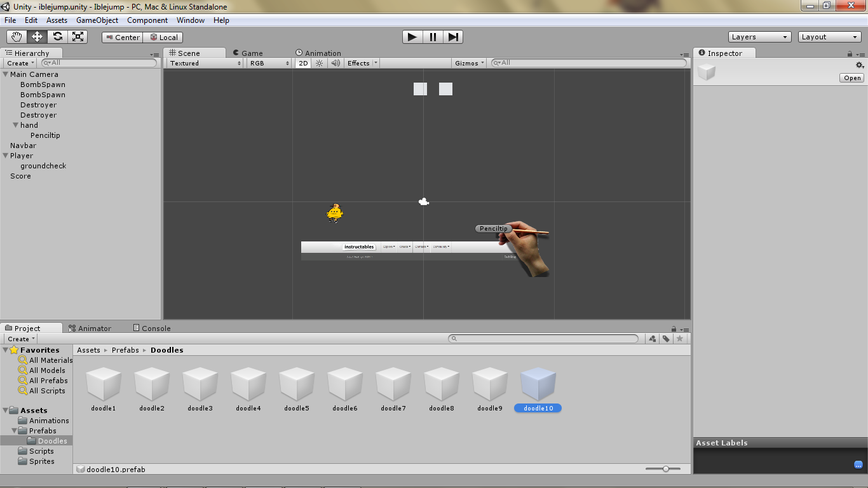Image resolution: width=868 pixels, height=488 pixels.
Task: Open the Gizmos dropdown
Action: click(470, 63)
